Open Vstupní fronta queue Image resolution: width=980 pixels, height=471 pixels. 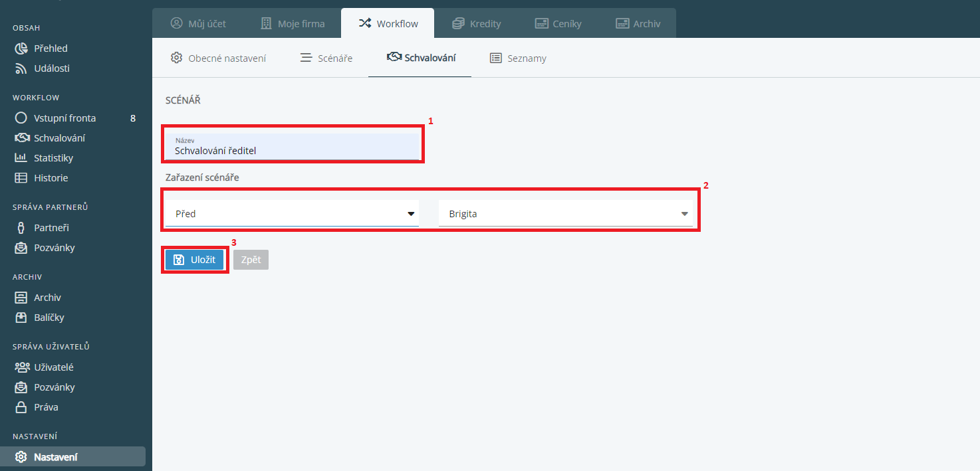pyautogui.click(x=64, y=118)
